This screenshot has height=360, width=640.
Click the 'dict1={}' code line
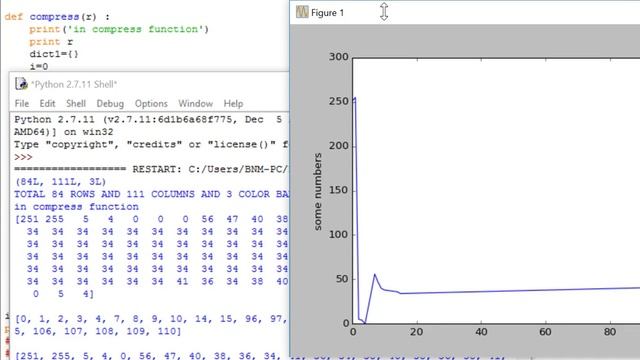[53, 54]
